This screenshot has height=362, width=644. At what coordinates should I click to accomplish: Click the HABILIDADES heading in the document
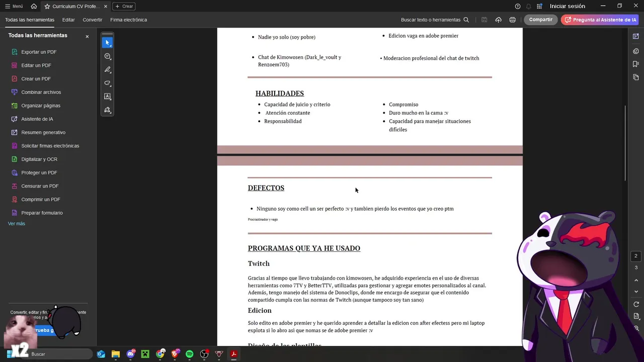pyautogui.click(x=279, y=94)
